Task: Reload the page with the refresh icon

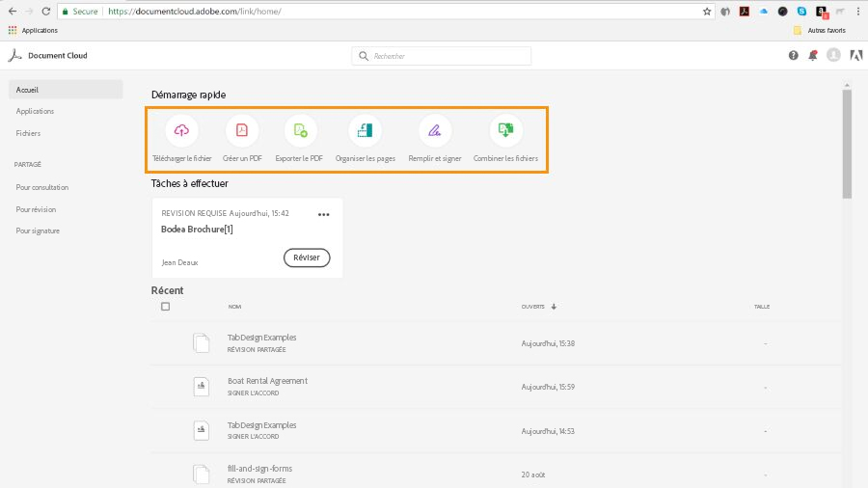Action: [46, 11]
